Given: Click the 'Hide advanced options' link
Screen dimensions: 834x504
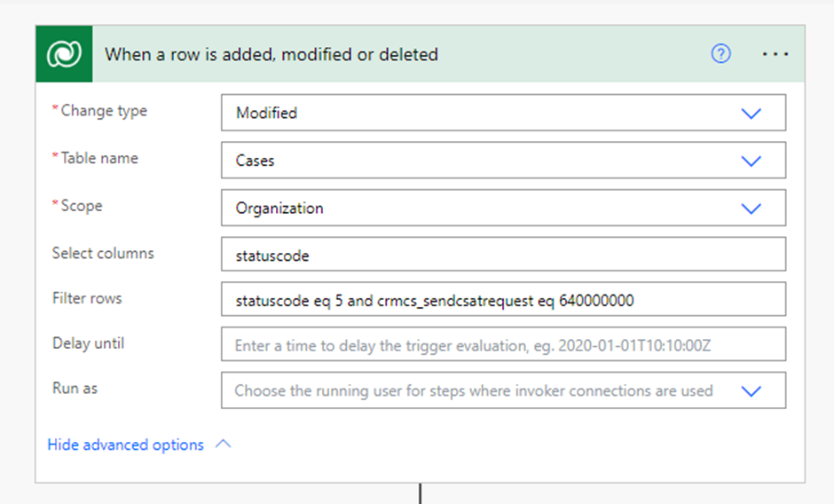Looking at the screenshot, I should tap(125, 445).
